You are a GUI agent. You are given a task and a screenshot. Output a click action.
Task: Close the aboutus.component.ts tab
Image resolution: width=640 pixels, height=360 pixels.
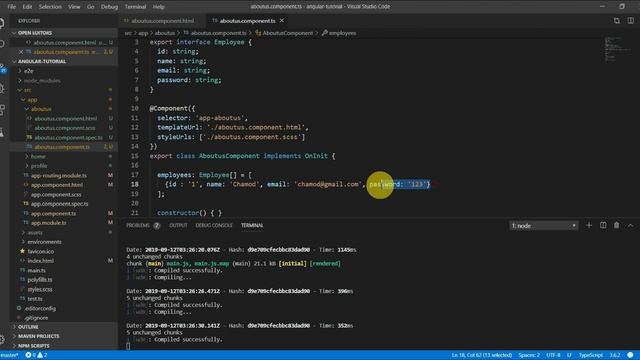pos(282,20)
